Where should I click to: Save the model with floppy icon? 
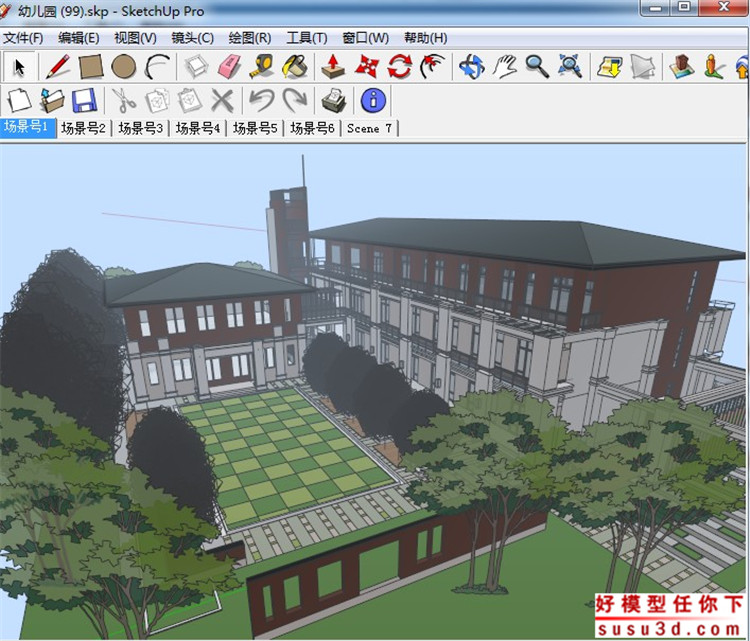85,100
